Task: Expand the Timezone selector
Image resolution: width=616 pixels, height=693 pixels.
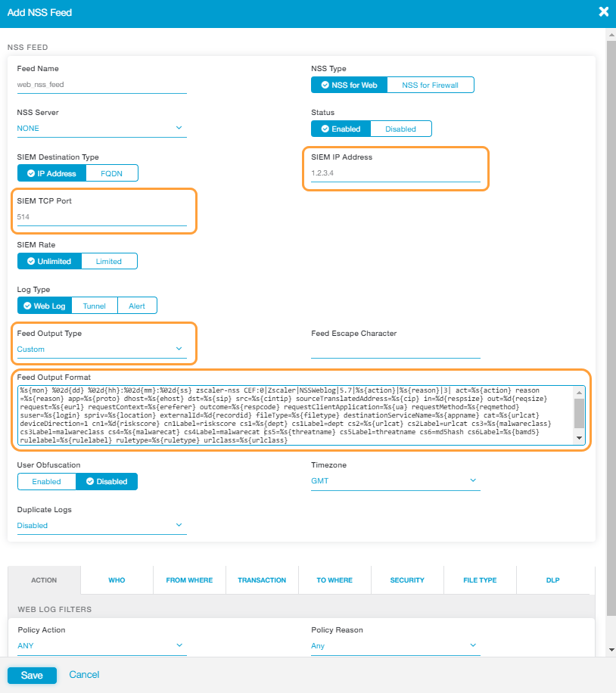Action: [395, 480]
